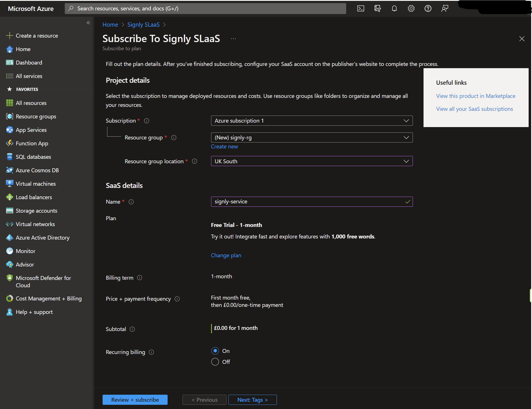Close the Subscribe To Signly SLaaS pane
This screenshot has width=532, height=409.
[522, 39]
